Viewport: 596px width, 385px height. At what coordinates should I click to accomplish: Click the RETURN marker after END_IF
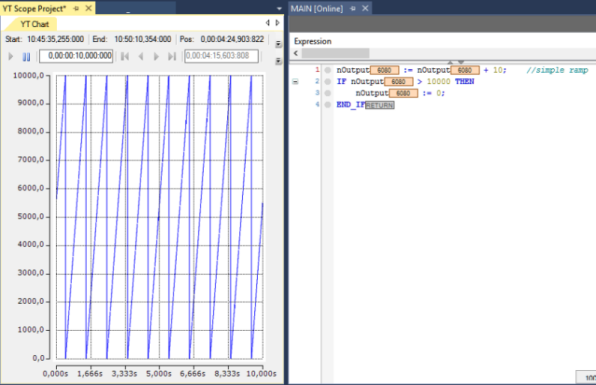point(380,105)
